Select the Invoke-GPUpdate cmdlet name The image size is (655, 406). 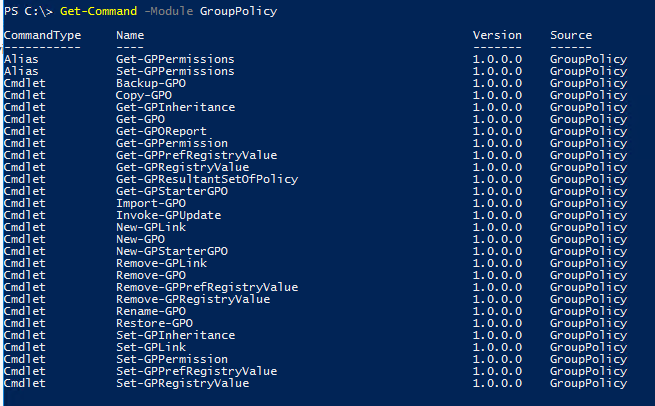pos(168,215)
